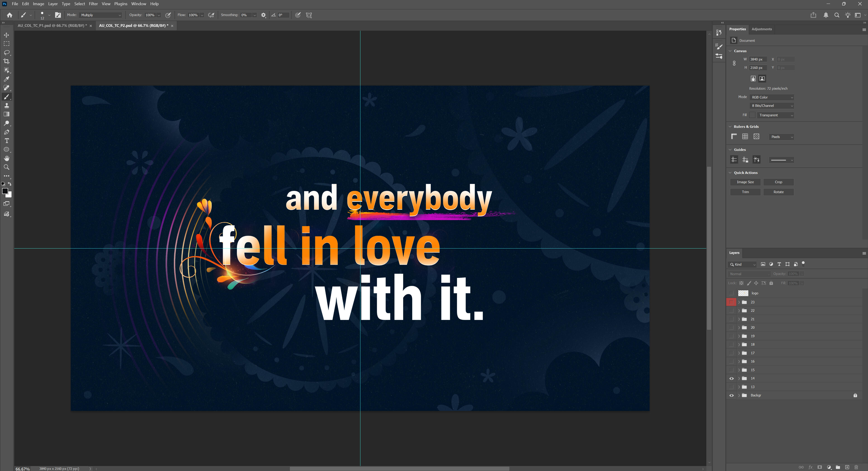Click the foreground color swatch
The height and width of the screenshot is (471, 868).
point(5,191)
